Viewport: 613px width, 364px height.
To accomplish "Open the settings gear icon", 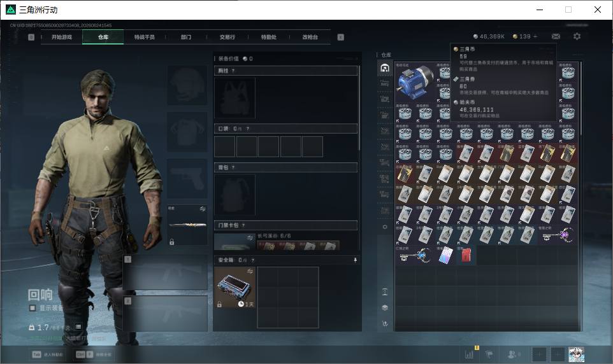I will pos(577,36).
